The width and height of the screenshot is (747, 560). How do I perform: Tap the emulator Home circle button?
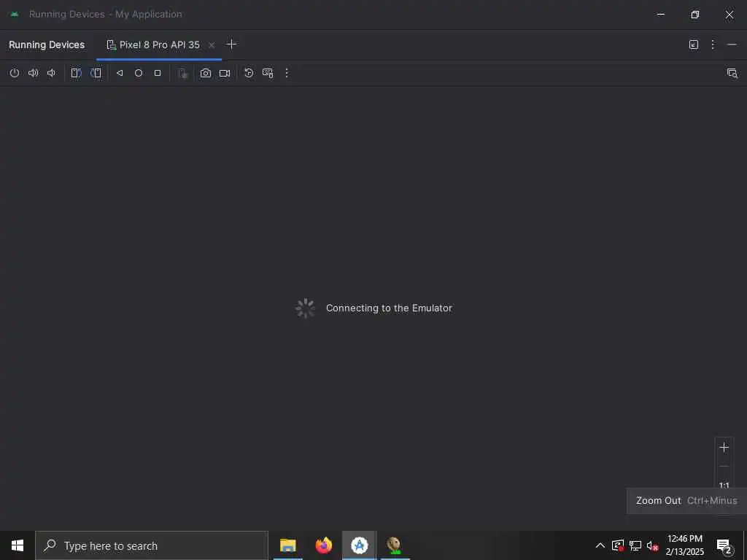click(x=138, y=73)
